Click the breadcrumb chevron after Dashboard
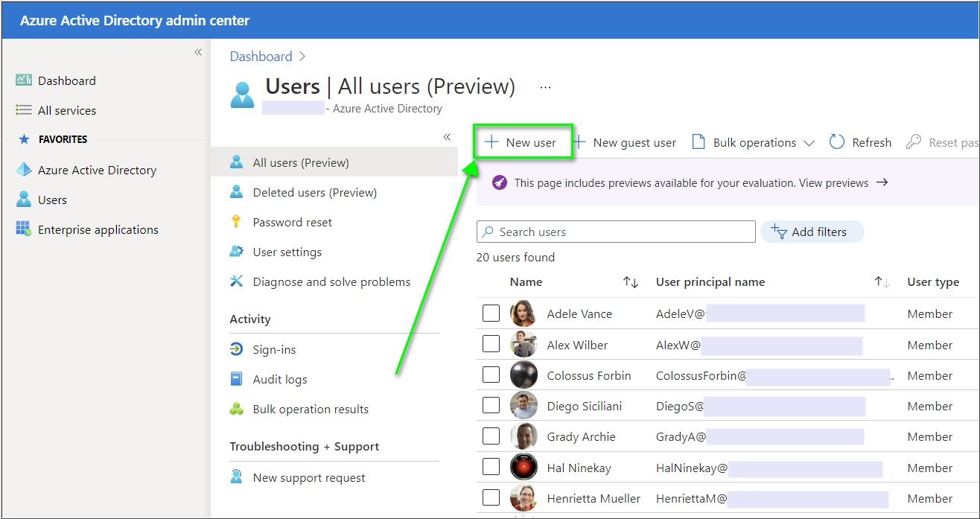 pos(302,57)
